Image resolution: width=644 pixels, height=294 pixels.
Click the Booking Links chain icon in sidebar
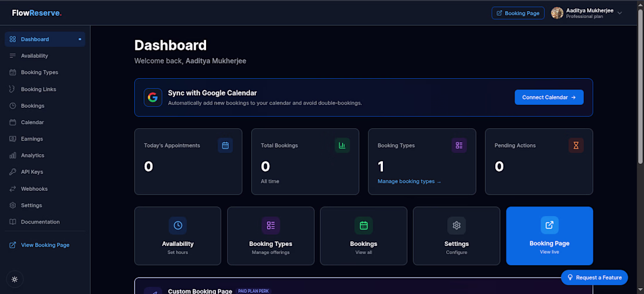click(13, 89)
